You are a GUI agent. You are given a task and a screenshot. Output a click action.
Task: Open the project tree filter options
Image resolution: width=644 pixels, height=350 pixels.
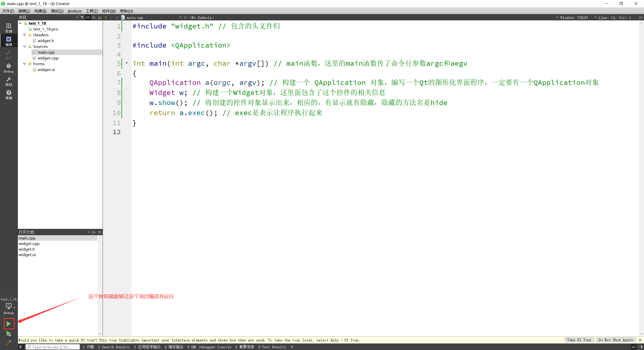82,17
